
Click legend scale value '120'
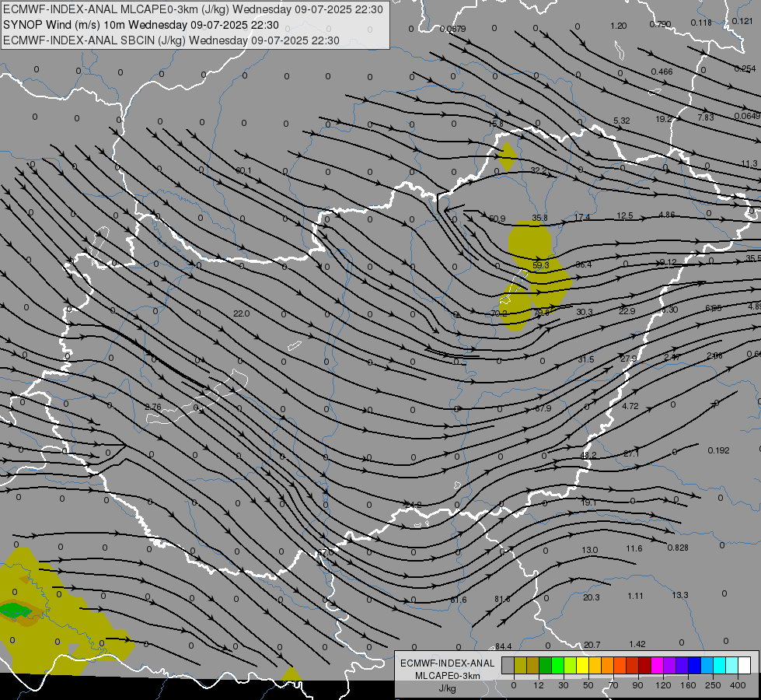click(663, 685)
